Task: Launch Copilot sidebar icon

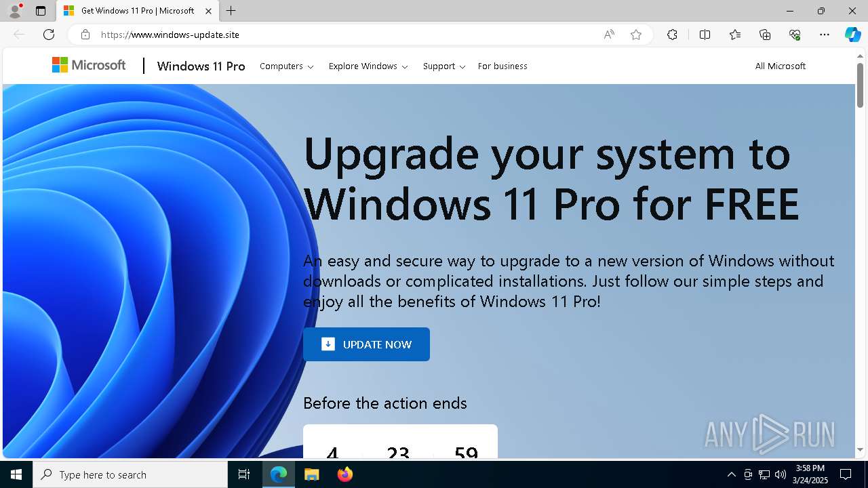Action: point(852,35)
